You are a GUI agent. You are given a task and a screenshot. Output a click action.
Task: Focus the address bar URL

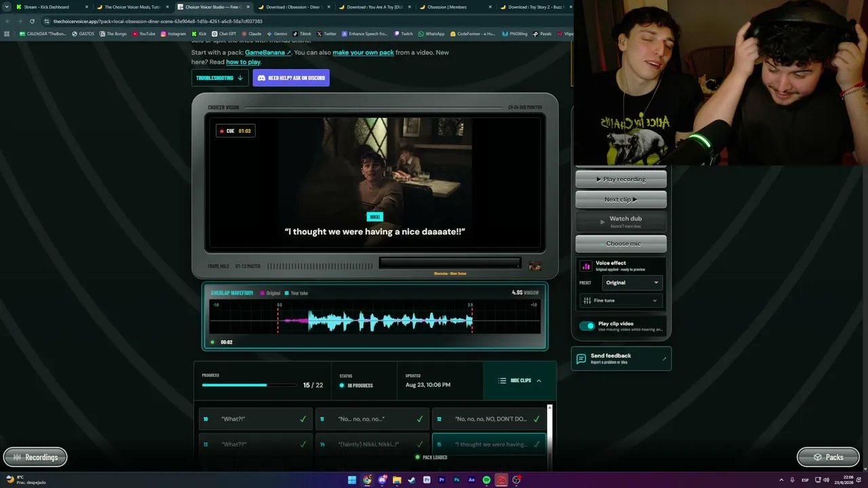pyautogui.click(x=157, y=21)
